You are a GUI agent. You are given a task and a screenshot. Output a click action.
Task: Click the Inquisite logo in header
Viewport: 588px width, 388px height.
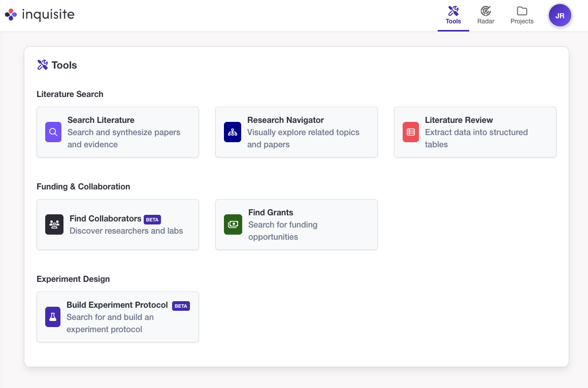pyautogui.click(x=40, y=15)
